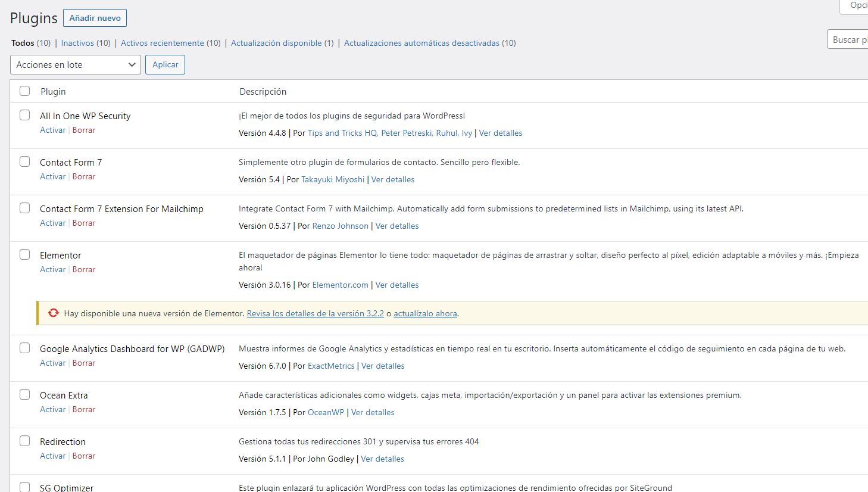Check the Elementor plugin checkbox

click(24, 254)
